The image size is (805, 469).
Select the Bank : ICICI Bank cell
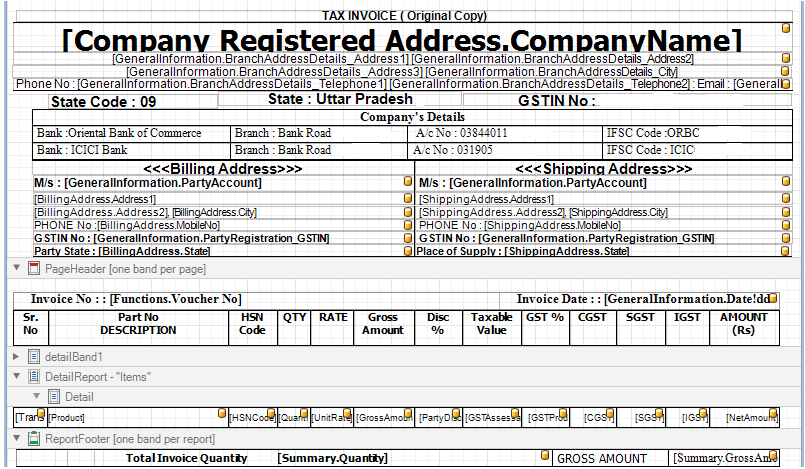(x=131, y=150)
